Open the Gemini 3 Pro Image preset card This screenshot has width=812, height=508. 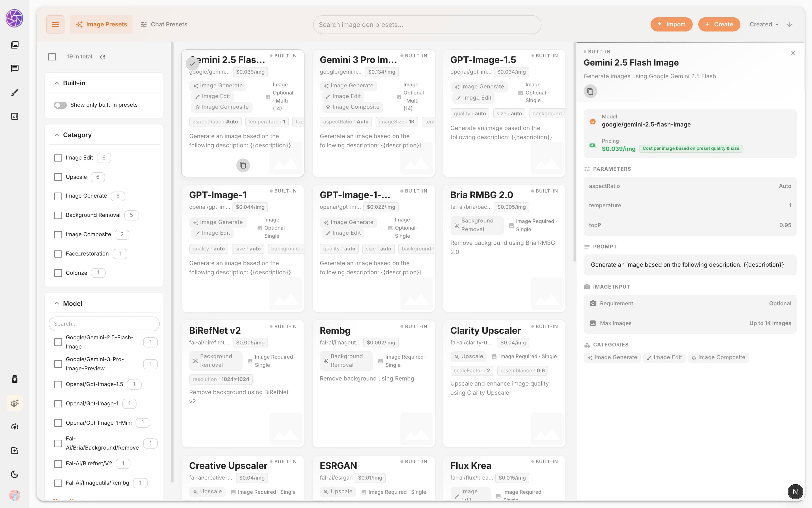click(374, 113)
